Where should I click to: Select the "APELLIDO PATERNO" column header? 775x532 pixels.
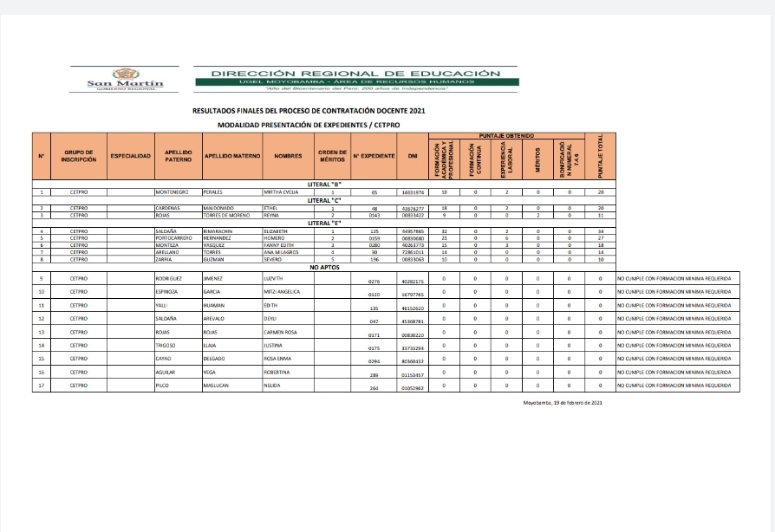(x=179, y=156)
